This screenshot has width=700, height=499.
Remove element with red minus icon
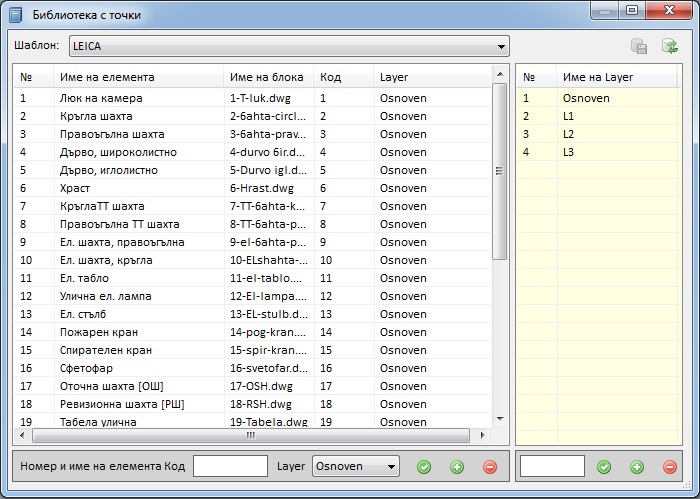489,467
